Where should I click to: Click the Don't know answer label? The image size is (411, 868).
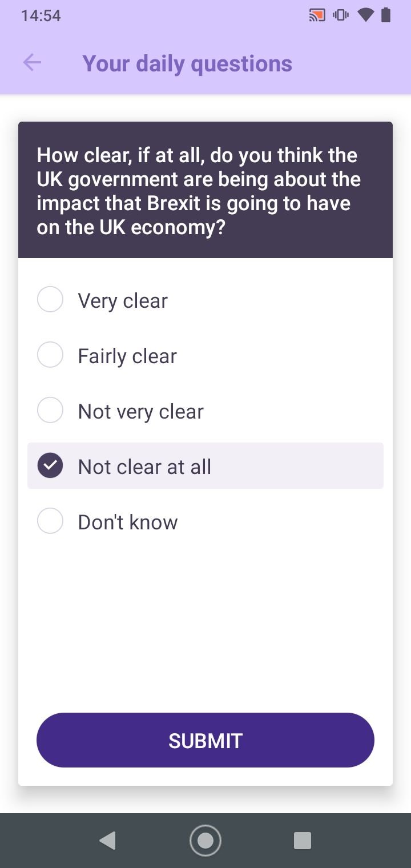coord(128,522)
